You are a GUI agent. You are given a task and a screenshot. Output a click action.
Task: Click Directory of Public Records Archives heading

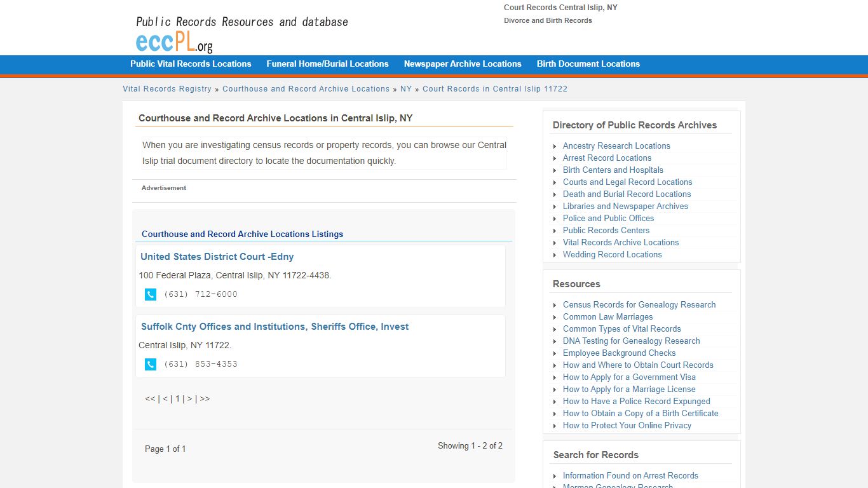click(635, 125)
